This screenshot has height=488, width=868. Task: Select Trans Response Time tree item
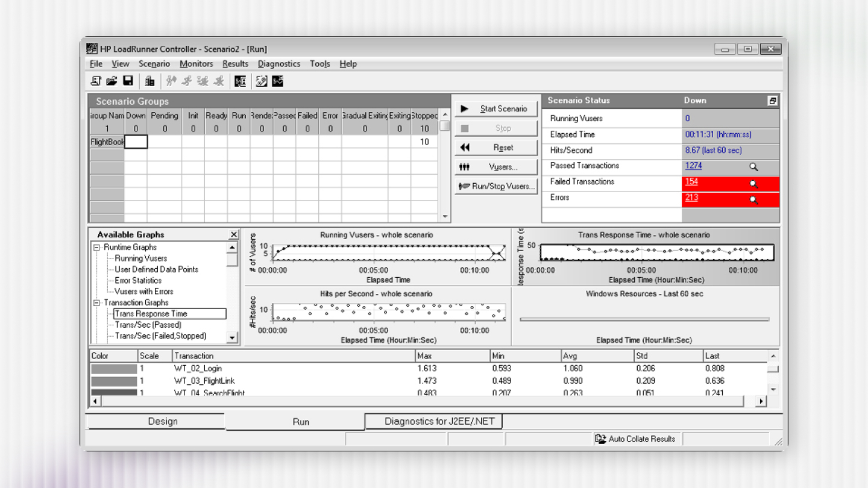coord(170,314)
